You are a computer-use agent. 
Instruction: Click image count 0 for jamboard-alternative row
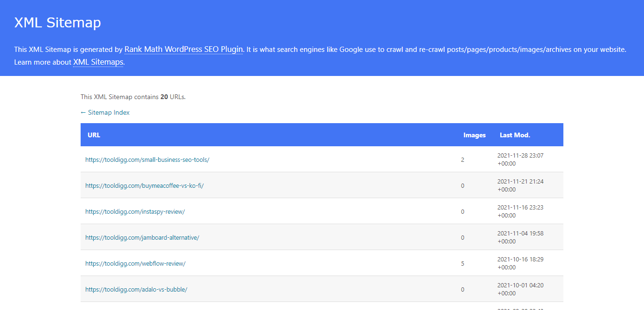[462, 238]
